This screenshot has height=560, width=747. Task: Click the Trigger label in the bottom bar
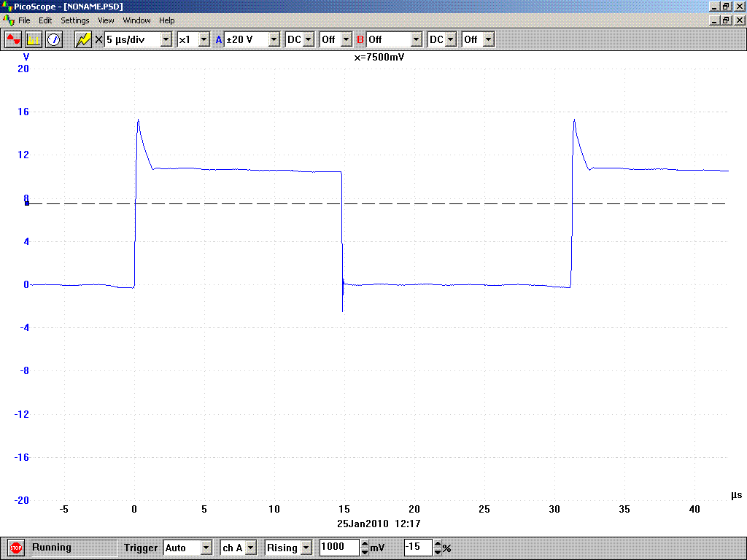(x=141, y=548)
